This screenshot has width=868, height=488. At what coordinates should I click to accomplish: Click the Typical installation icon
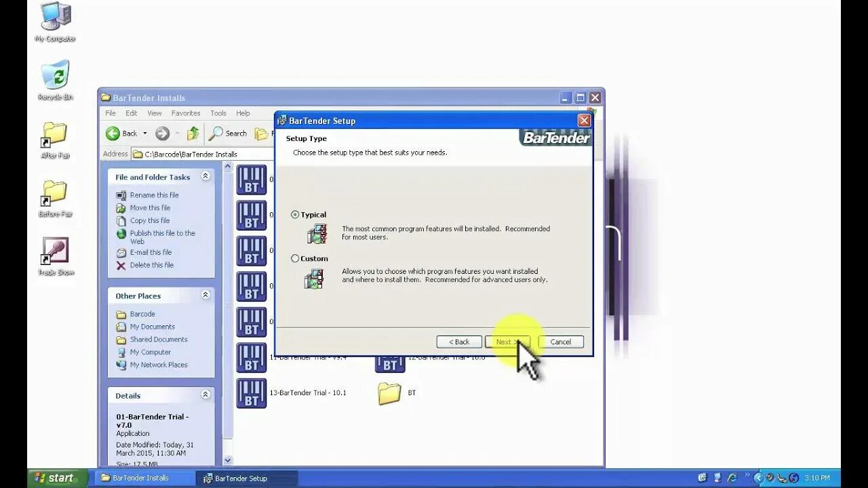coord(317,235)
